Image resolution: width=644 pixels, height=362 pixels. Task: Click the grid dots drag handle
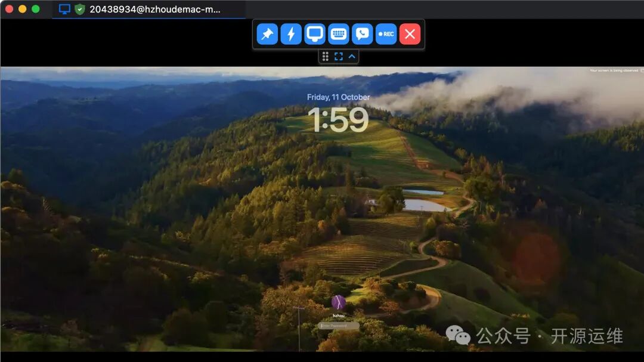click(x=325, y=56)
